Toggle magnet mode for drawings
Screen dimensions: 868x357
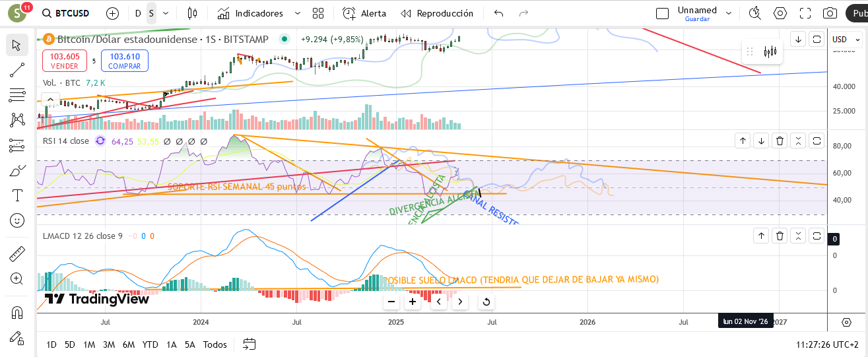pyautogui.click(x=17, y=312)
